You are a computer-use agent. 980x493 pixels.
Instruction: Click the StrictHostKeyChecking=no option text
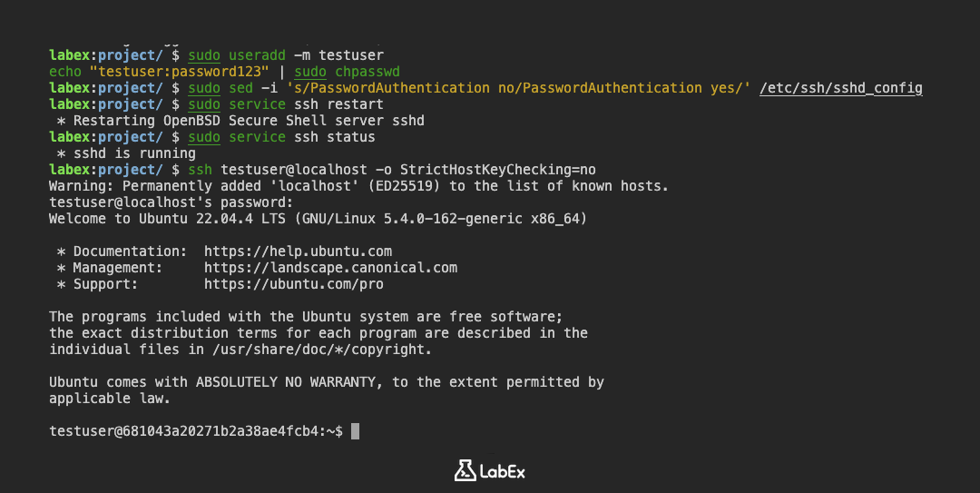point(497,170)
